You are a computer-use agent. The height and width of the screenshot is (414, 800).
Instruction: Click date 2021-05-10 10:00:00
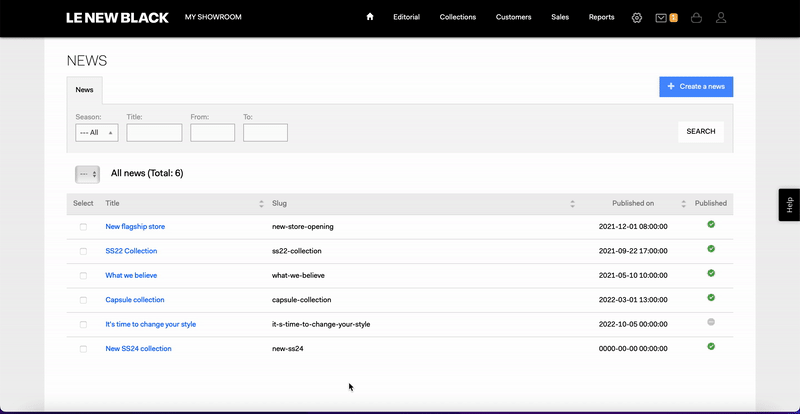[x=633, y=276]
